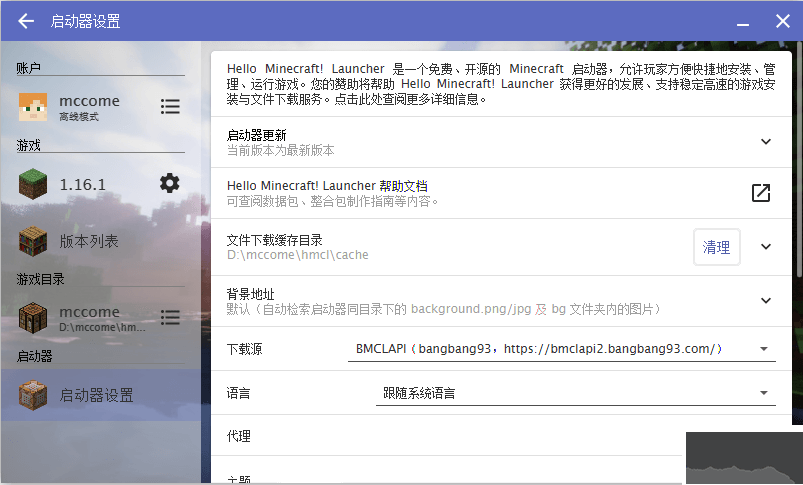The height and width of the screenshot is (485, 803).
Task: Click the 清理 cache button
Action: [716, 247]
